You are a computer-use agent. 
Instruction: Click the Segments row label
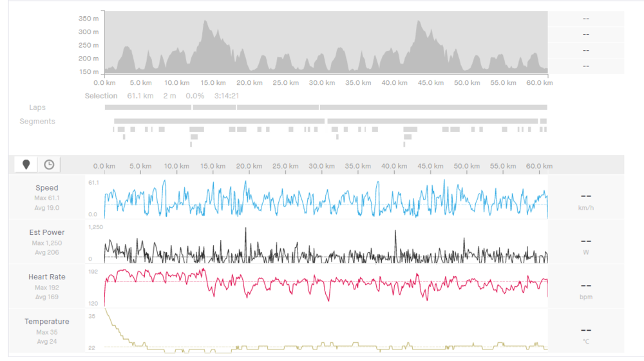coord(37,121)
